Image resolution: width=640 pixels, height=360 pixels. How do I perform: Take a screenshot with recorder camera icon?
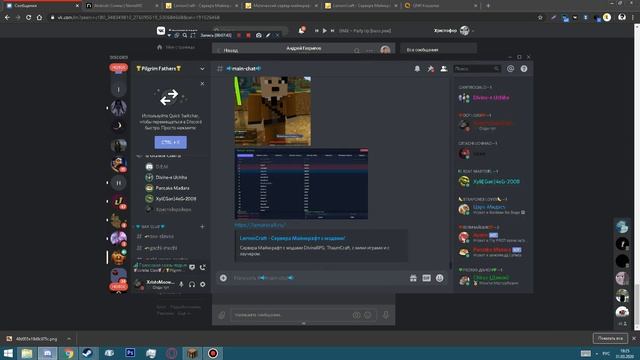coord(258,36)
